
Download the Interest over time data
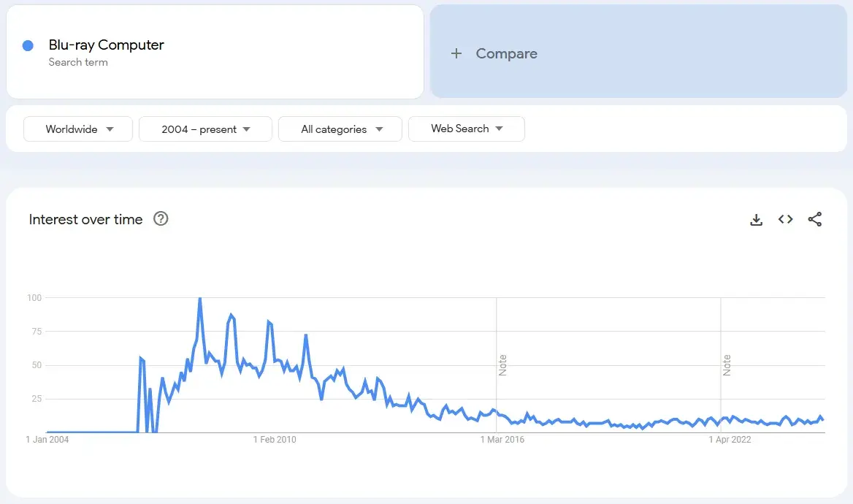(756, 220)
